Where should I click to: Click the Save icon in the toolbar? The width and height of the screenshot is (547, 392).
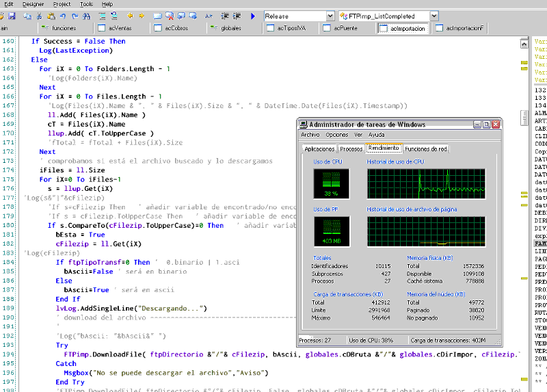coord(11,16)
